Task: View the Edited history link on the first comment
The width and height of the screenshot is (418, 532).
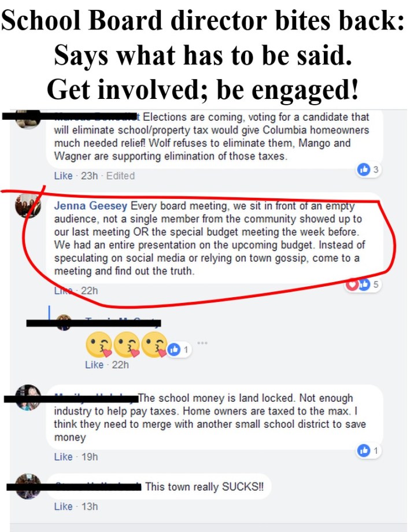Action: point(120,176)
